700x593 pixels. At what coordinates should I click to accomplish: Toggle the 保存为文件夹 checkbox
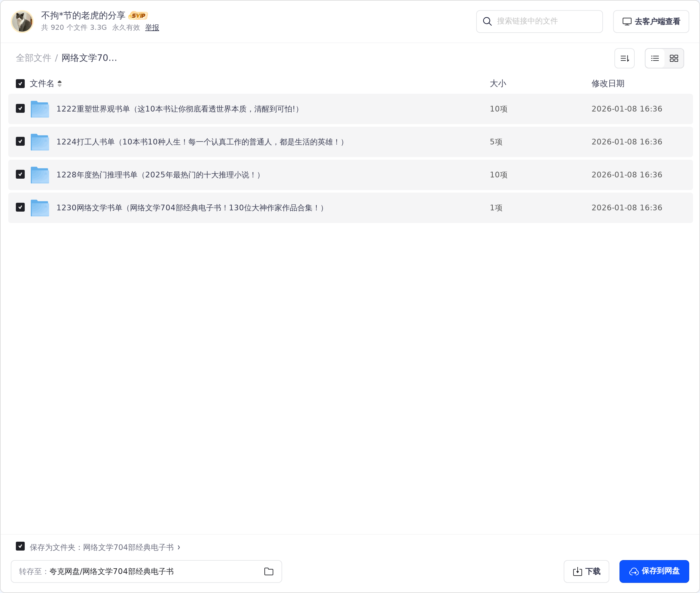(x=20, y=546)
